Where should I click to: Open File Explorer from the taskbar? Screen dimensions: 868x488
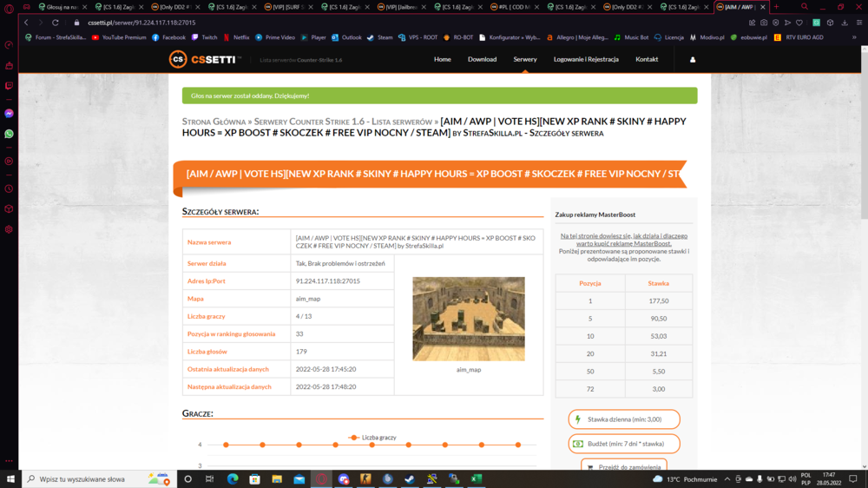point(277,479)
